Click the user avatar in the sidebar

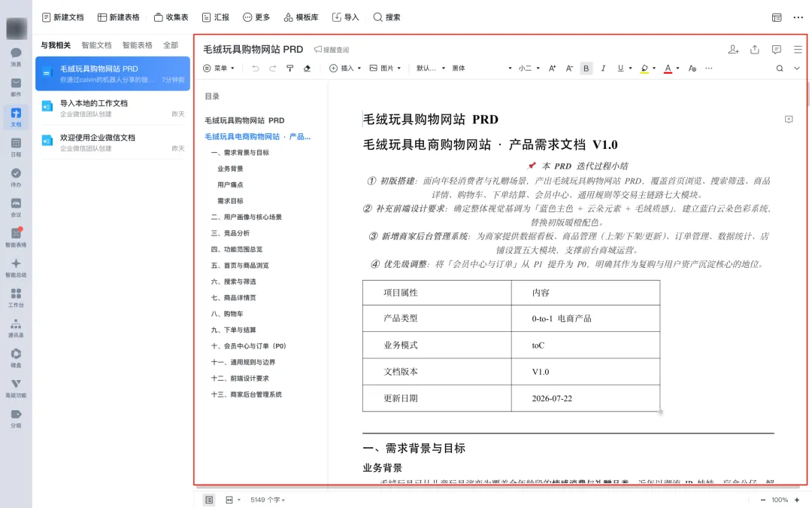coord(17,28)
